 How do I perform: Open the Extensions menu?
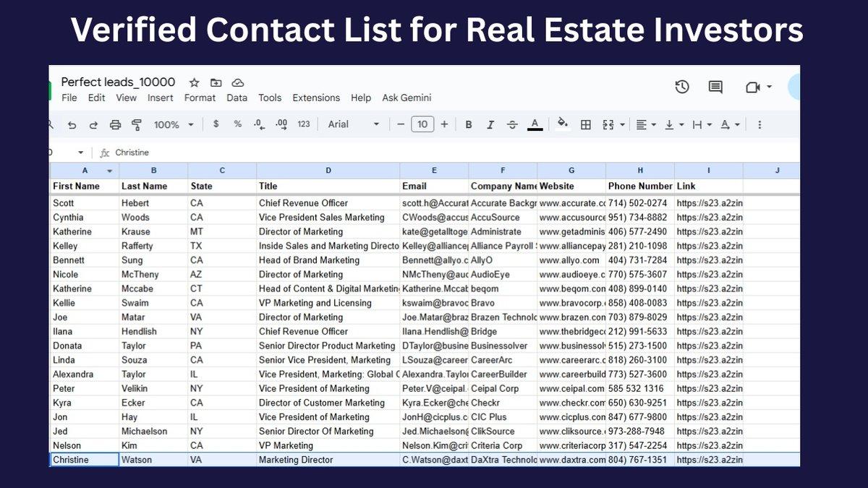(x=316, y=98)
